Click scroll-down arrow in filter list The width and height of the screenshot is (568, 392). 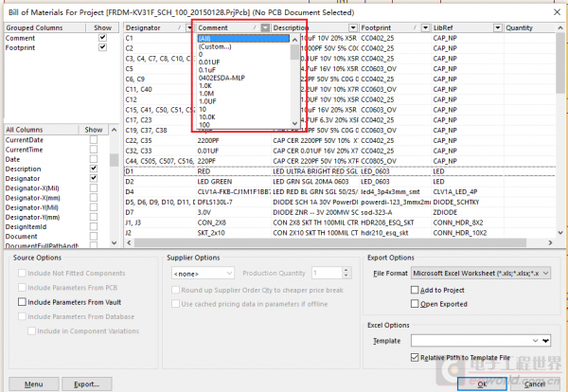point(294,123)
